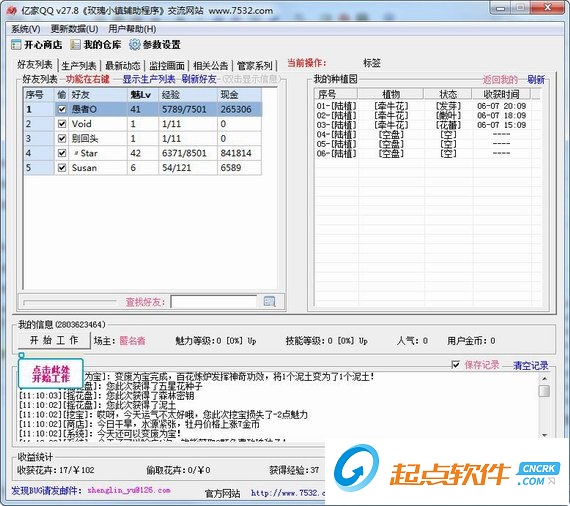Click the log scrollbar up arrow
Image resolution: width=570 pixels, height=506 pixels.
click(544, 378)
